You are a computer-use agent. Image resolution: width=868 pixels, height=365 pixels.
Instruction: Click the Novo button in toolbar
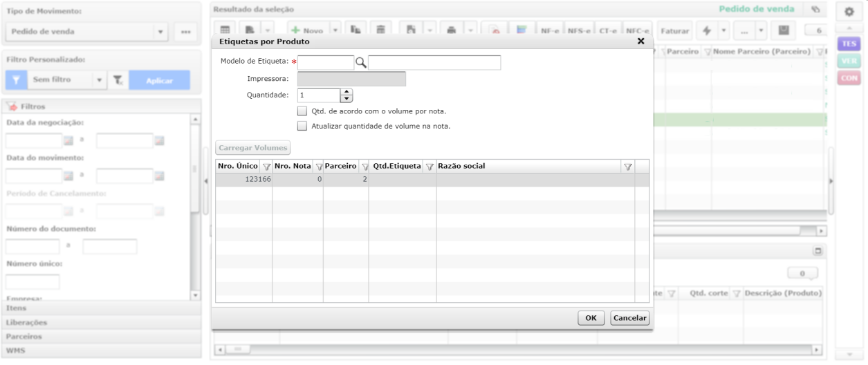pos(308,30)
